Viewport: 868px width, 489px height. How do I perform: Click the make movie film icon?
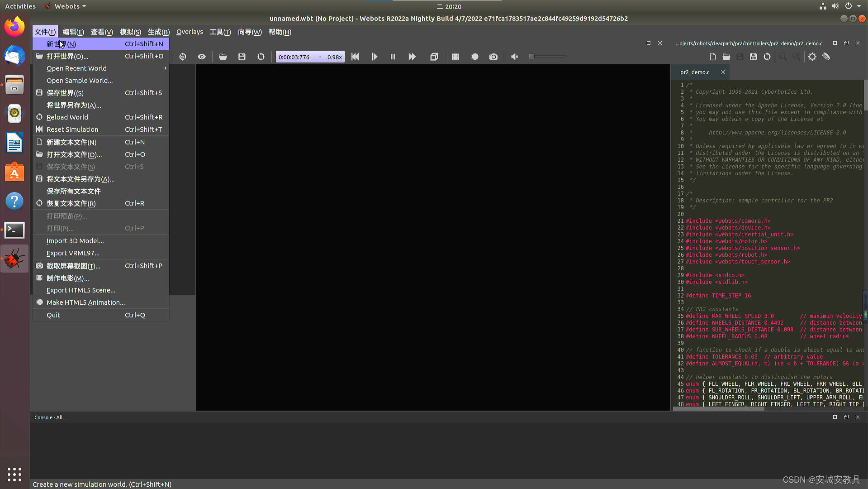pyautogui.click(x=455, y=57)
